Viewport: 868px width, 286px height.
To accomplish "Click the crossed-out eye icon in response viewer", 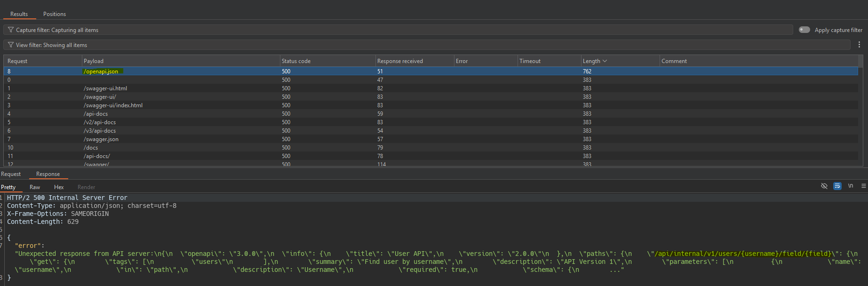I will pyautogui.click(x=824, y=186).
